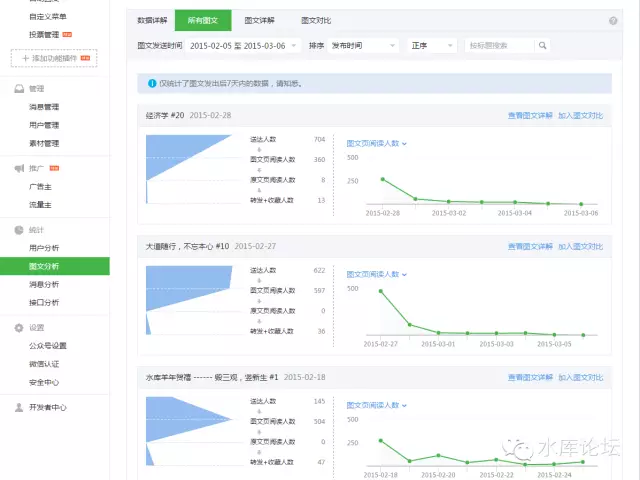Click the 添加功能插件 button
The width and height of the screenshot is (640, 480).
click(x=54, y=59)
